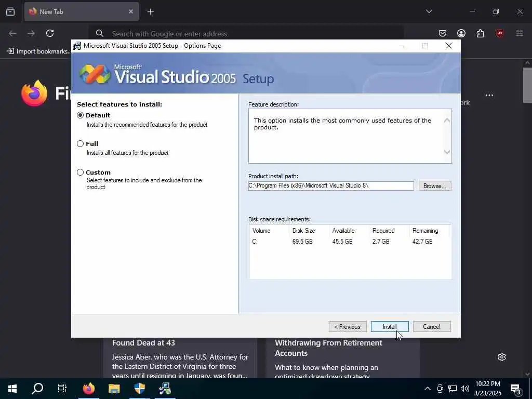Open the uBlock Origin extension icon
The height and width of the screenshot is (399, 532).
click(x=499, y=33)
